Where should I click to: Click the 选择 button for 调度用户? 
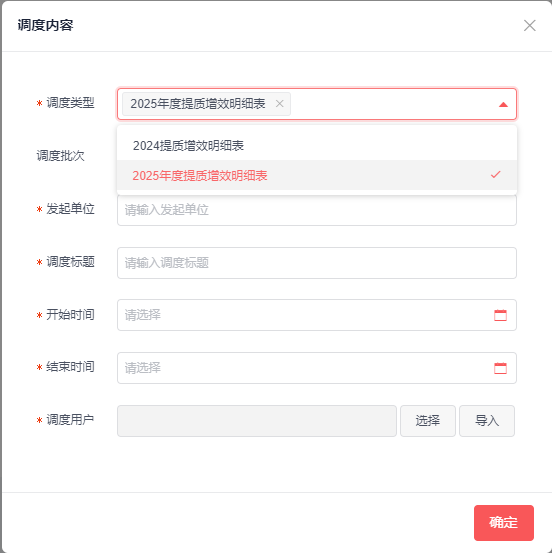coord(428,421)
